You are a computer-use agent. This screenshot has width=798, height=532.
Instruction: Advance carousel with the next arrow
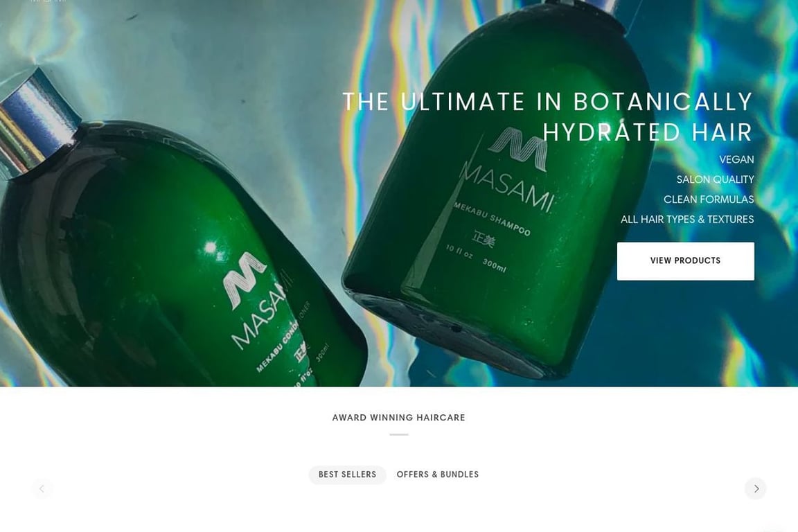(755, 488)
